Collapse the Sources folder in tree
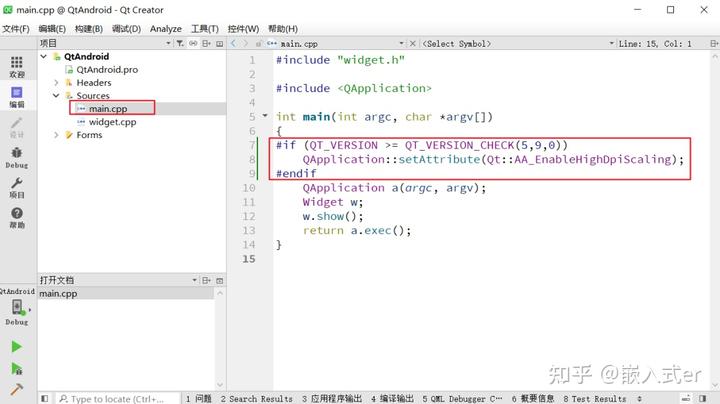 tap(57, 96)
